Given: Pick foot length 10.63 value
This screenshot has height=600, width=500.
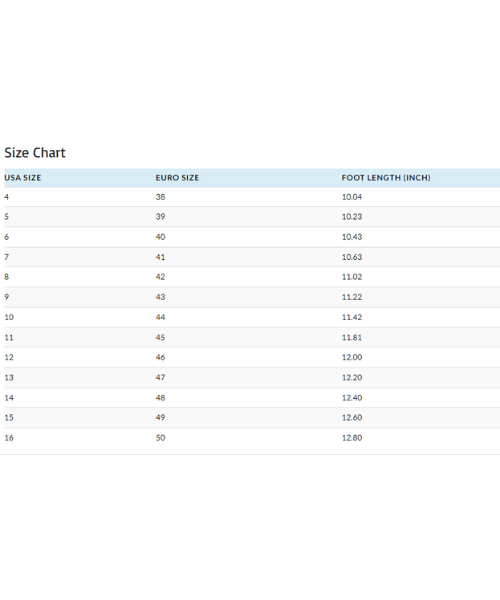Looking at the screenshot, I should click(x=352, y=257).
